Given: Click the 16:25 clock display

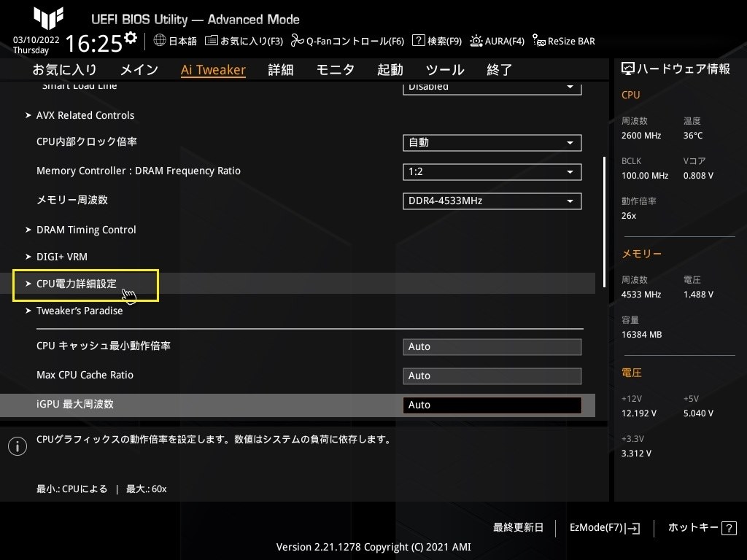Looking at the screenshot, I should tap(94, 43).
